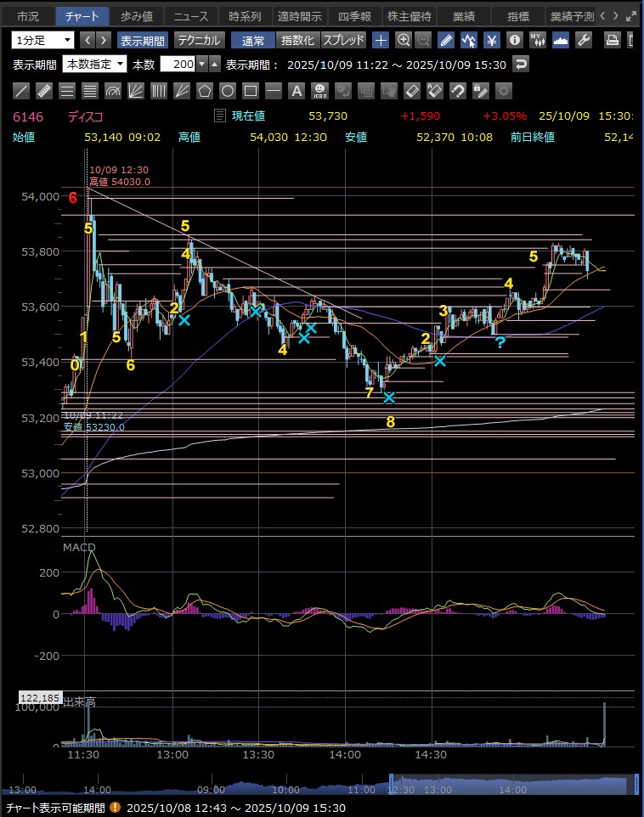Image resolution: width=644 pixels, height=817 pixels.
Task: Select the circle drawing tool
Action: 228,91
